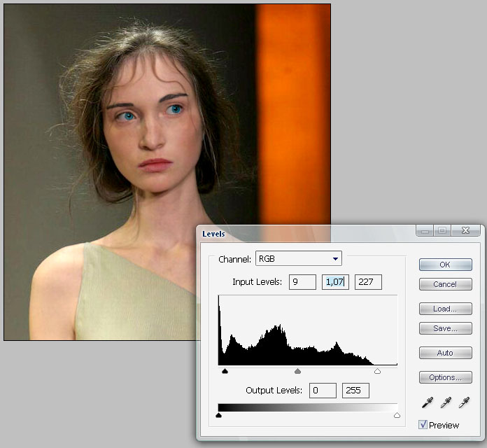Click the white output levels slider

(397, 415)
